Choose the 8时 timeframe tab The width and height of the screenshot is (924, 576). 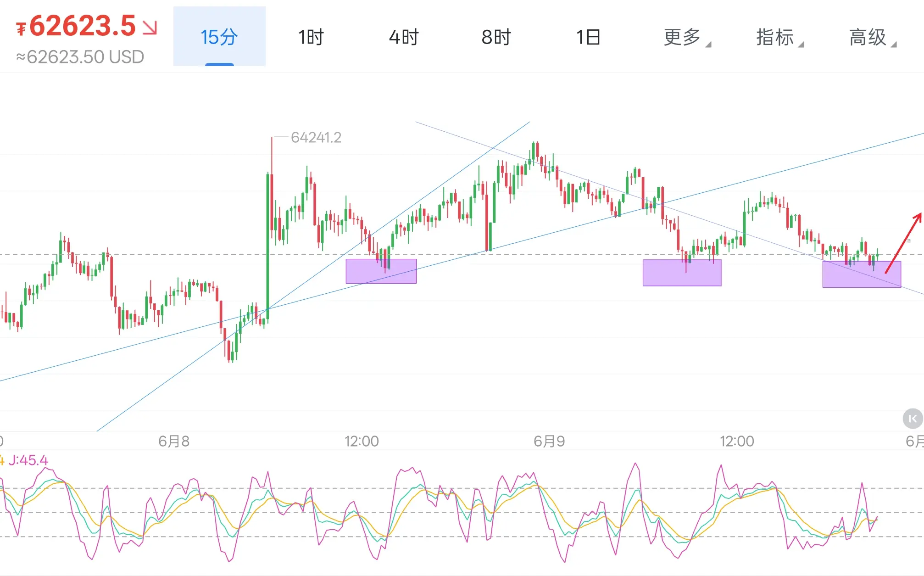click(496, 37)
